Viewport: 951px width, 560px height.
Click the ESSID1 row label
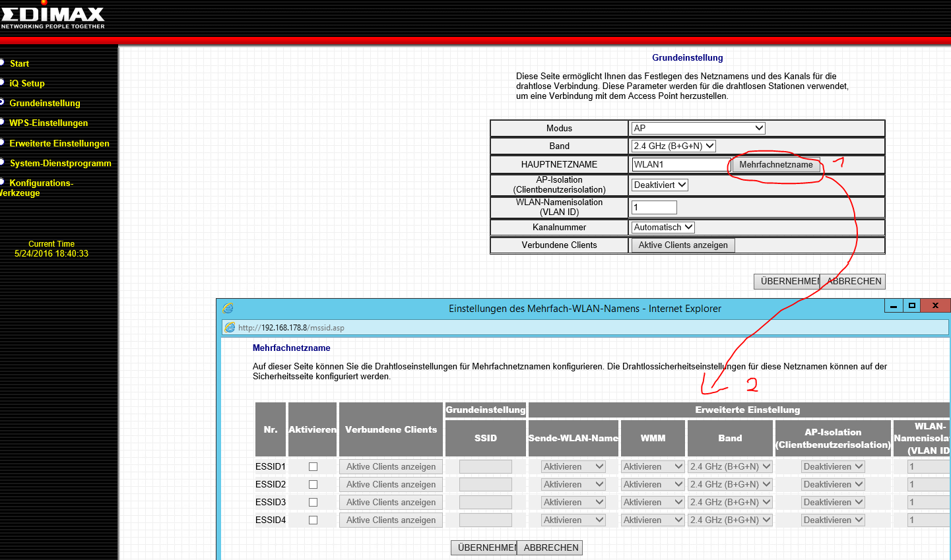(x=271, y=466)
